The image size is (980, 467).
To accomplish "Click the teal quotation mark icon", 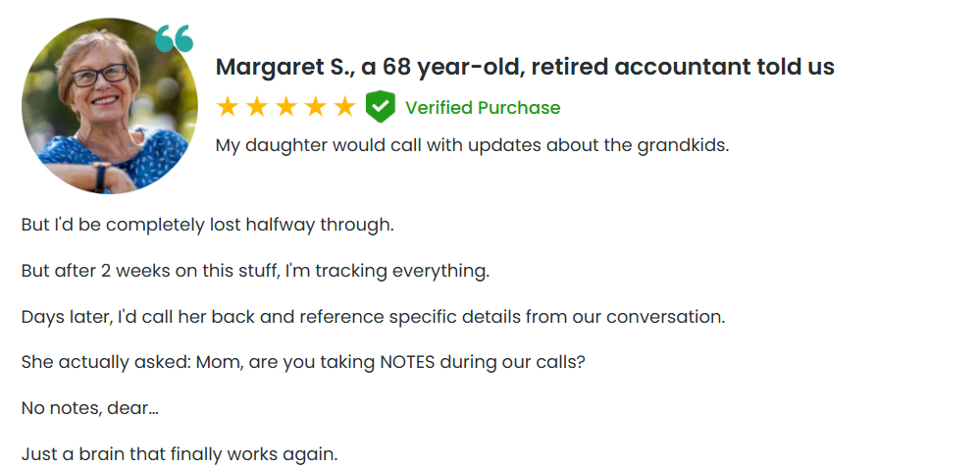I will (x=175, y=39).
